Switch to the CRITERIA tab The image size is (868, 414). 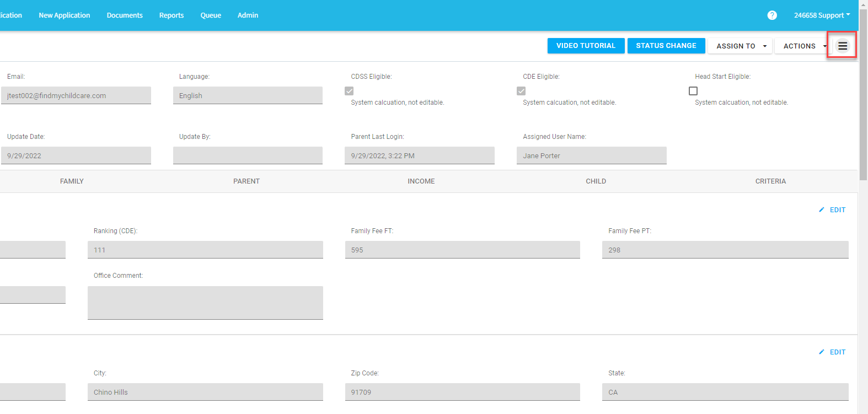click(x=770, y=181)
